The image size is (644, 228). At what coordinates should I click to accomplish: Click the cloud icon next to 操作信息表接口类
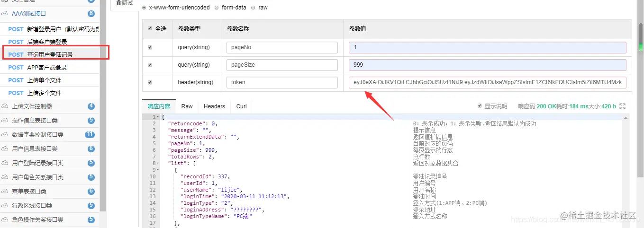[5, 121]
